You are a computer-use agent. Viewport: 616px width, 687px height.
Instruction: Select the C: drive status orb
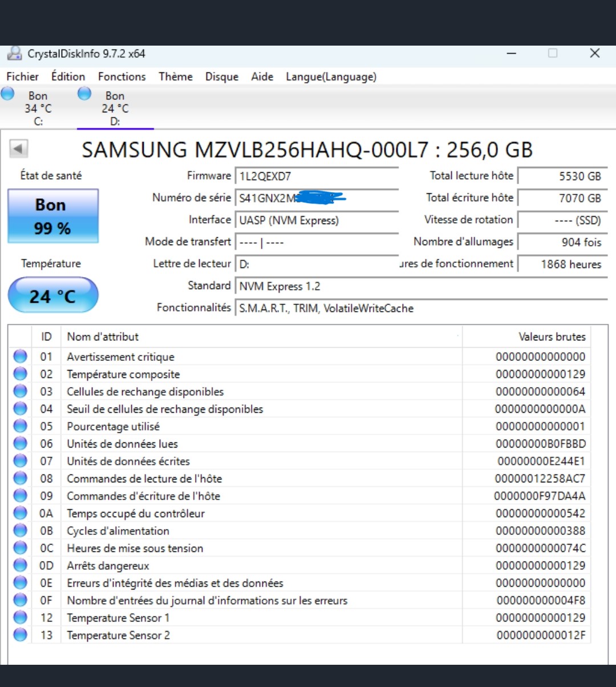click(x=8, y=94)
